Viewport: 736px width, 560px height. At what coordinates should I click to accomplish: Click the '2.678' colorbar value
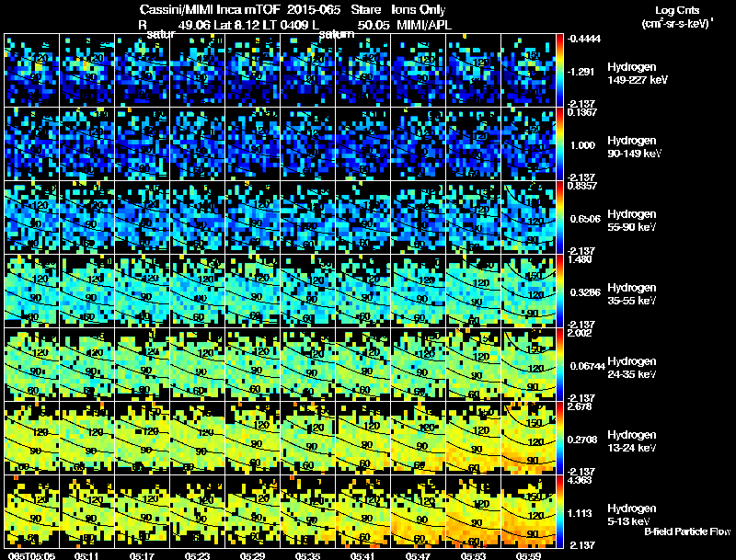pyautogui.click(x=580, y=407)
